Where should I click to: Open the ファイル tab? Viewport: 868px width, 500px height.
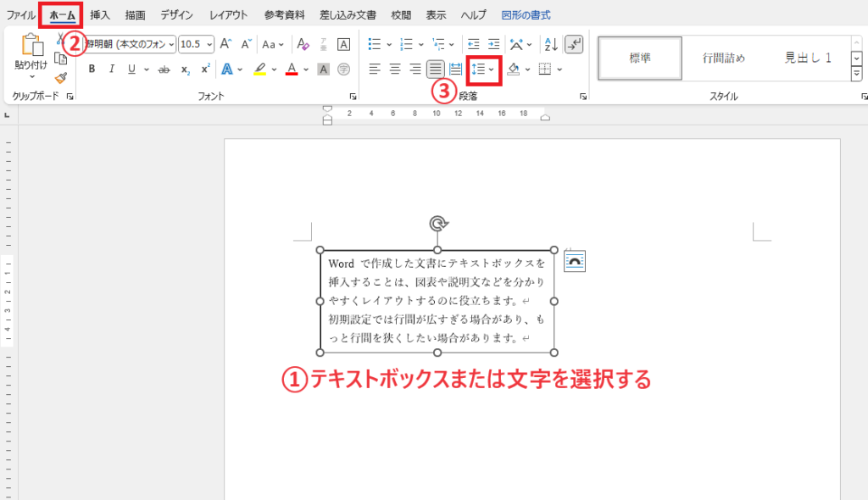[21, 15]
